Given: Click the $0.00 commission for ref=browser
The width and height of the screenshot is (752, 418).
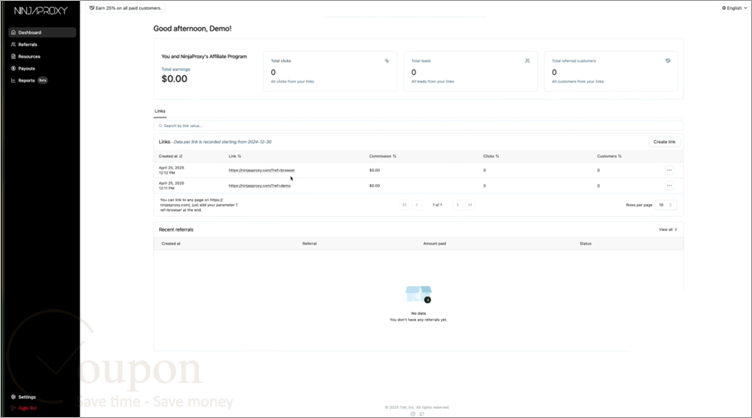Looking at the screenshot, I should point(375,170).
